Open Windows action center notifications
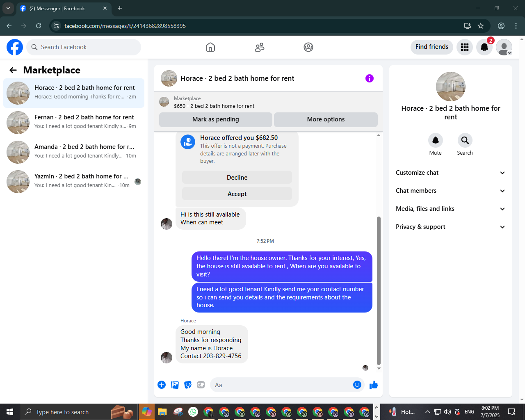The width and height of the screenshot is (525, 420). click(x=511, y=412)
